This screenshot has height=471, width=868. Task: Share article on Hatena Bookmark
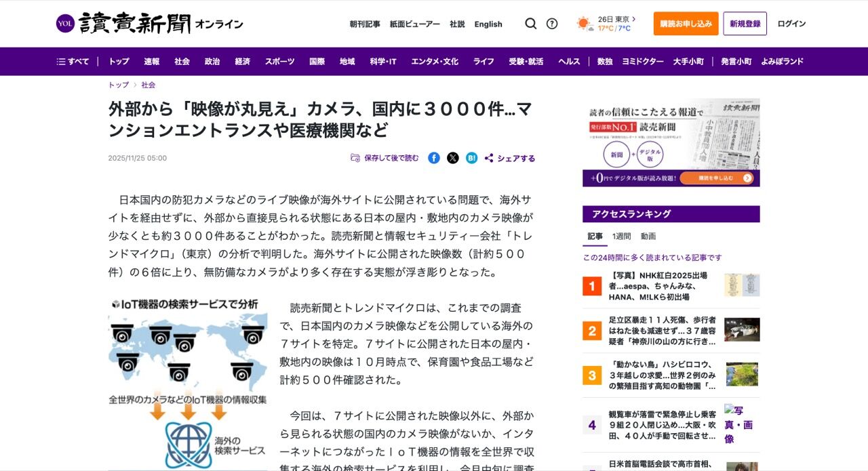pos(472,158)
